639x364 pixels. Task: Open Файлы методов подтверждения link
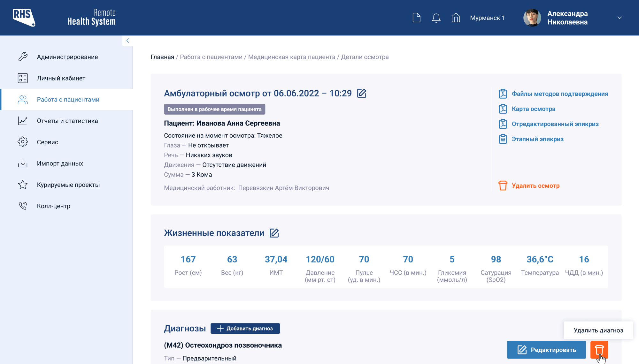tap(559, 94)
